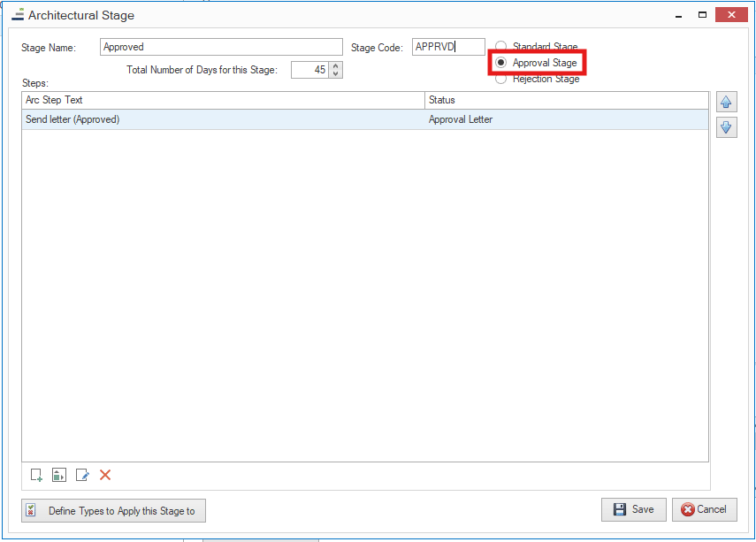Move the selected step up
The height and width of the screenshot is (542, 756).
[x=726, y=103]
